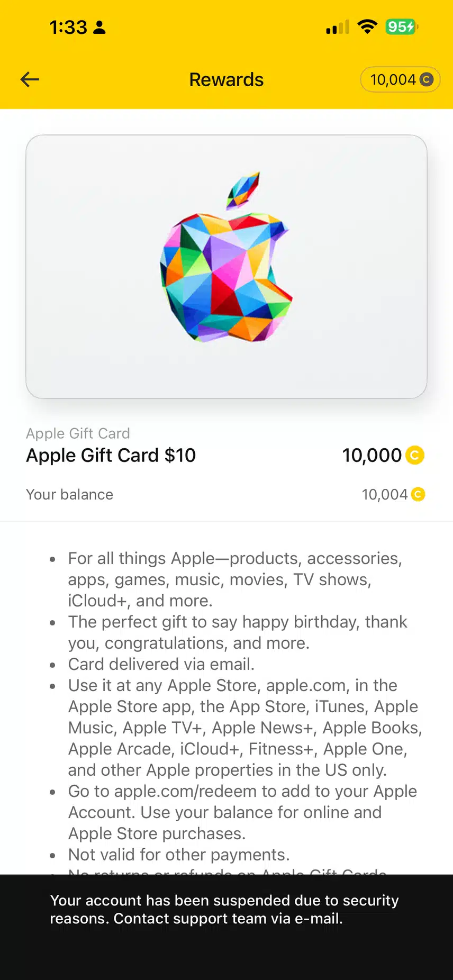Click the gold coin icon next to Your balance amount
Viewport: 453px width, 980px height.
click(x=418, y=494)
